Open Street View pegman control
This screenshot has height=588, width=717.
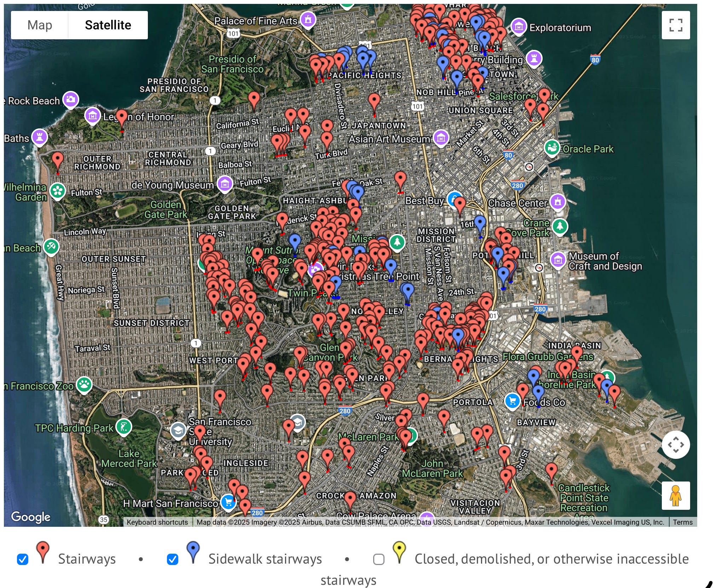click(675, 495)
